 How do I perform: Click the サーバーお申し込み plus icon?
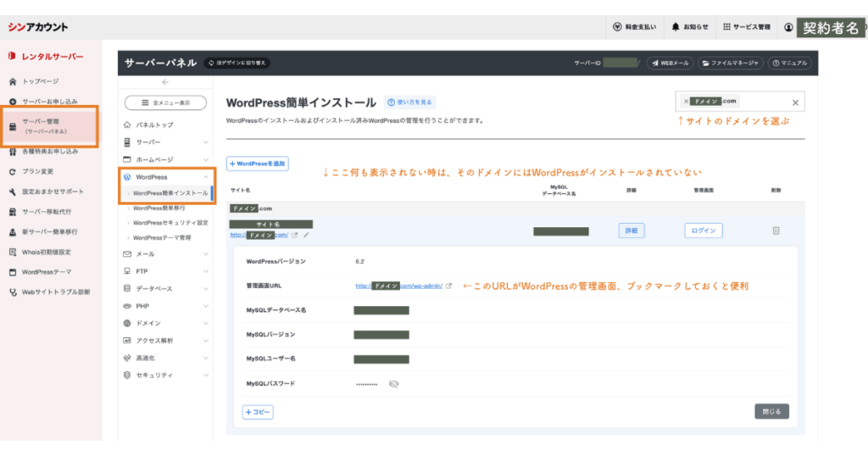tap(13, 101)
